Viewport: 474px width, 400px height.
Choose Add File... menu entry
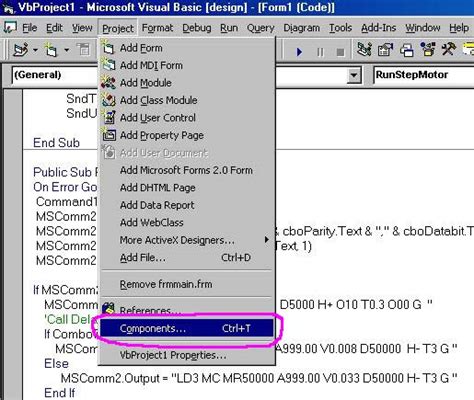tap(186, 258)
